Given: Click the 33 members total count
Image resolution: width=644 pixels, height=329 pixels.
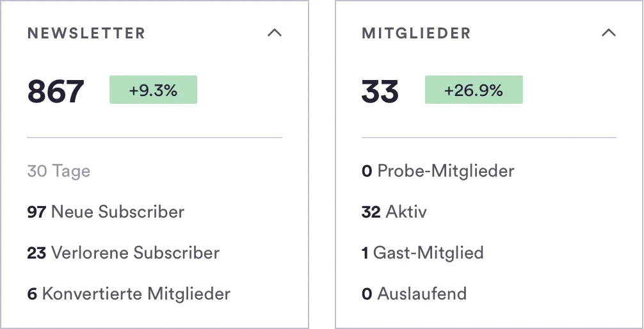Looking at the screenshot, I should (x=380, y=91).
